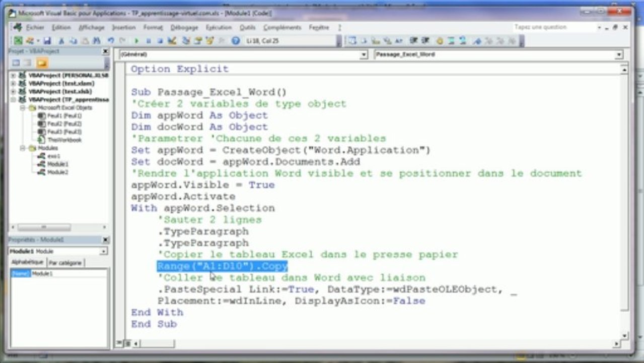Close the Propriétés - Module1 panel
The width and height of the screenshot is (644, 363).
[x=105, y=240]
